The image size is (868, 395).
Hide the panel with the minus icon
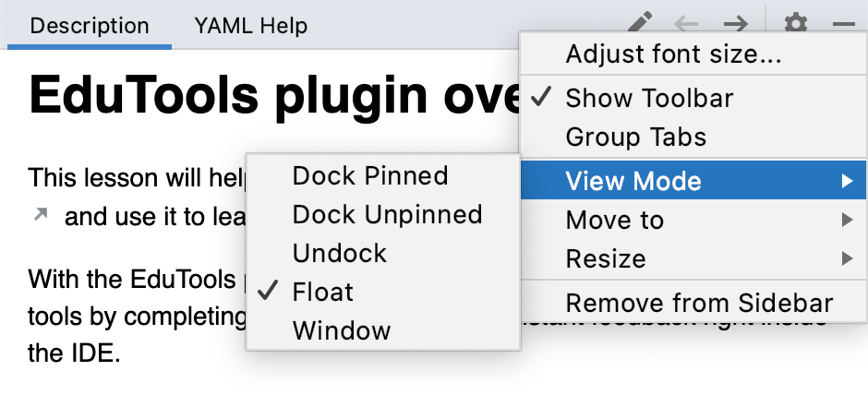pos(844,24)
